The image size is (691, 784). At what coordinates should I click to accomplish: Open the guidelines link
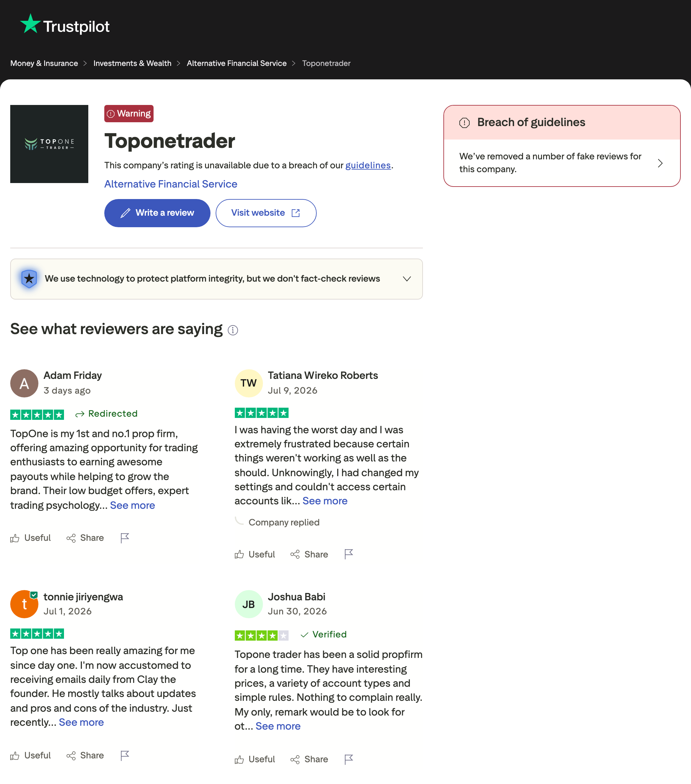(x=368, y=165)
